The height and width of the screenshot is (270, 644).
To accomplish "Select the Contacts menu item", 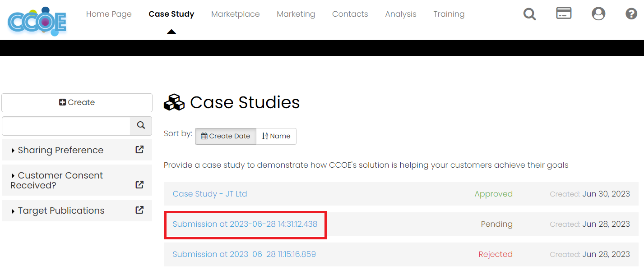I will [x=350, y=14].
